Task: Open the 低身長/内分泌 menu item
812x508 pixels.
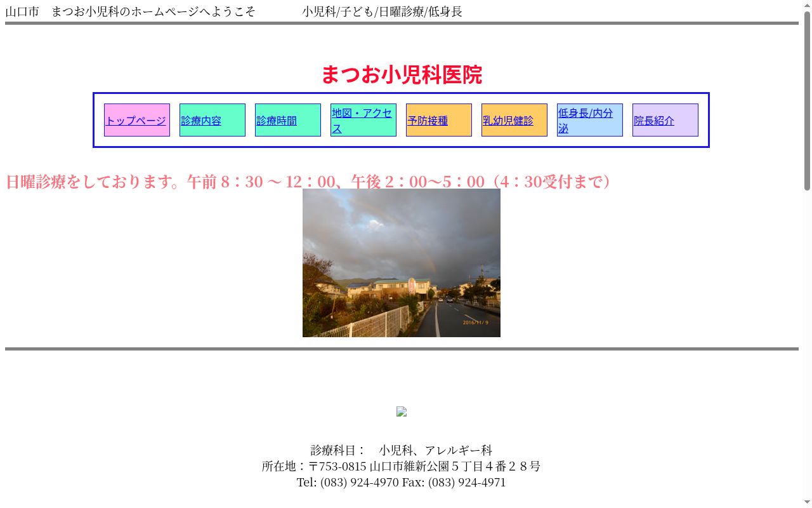Action: coord(586,121)
